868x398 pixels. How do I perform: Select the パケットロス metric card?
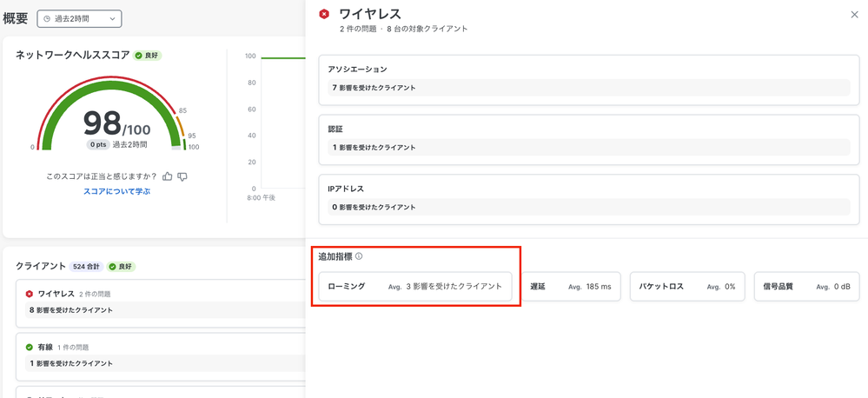point(687,286)
